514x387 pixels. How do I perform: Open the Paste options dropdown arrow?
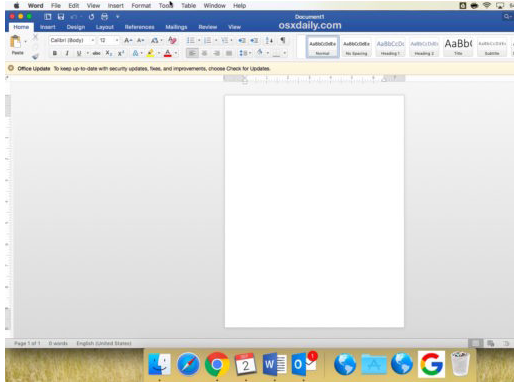(x=25, y=42)
